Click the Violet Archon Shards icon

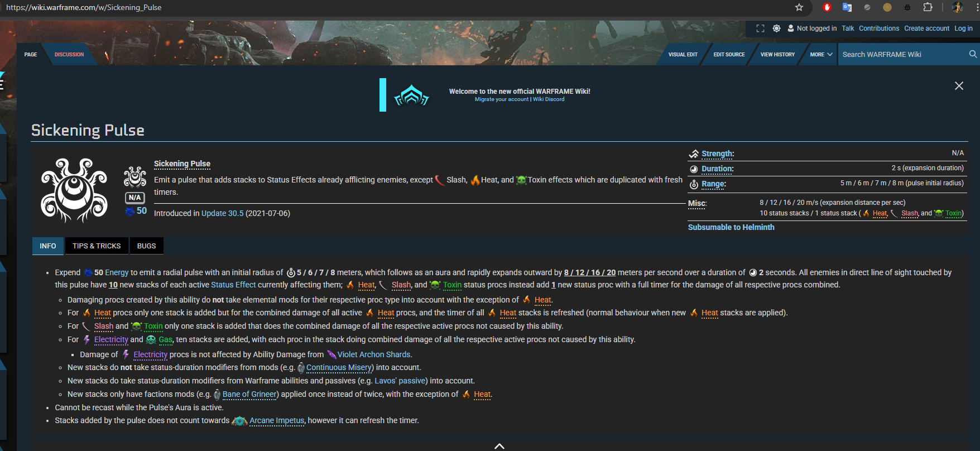332,354
